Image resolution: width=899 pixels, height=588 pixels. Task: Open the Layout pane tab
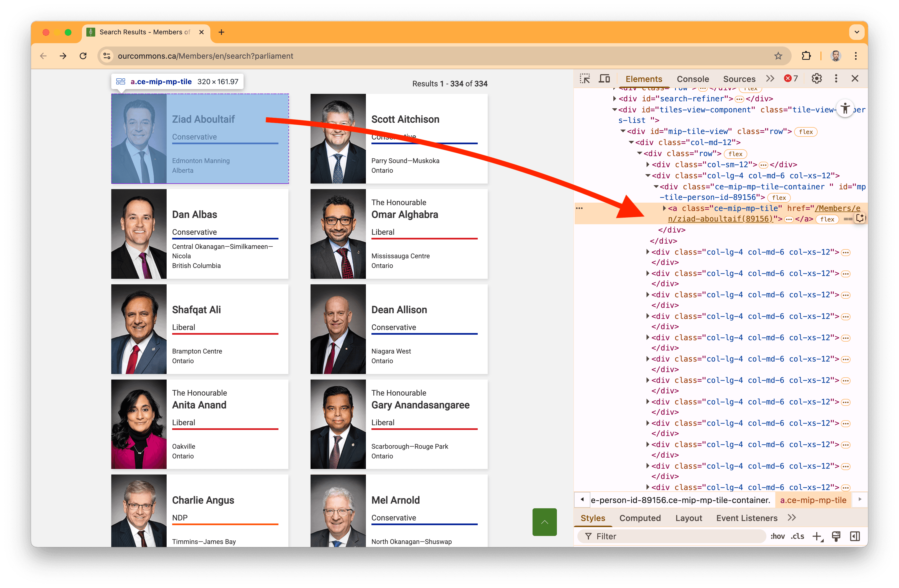point(689,518)
